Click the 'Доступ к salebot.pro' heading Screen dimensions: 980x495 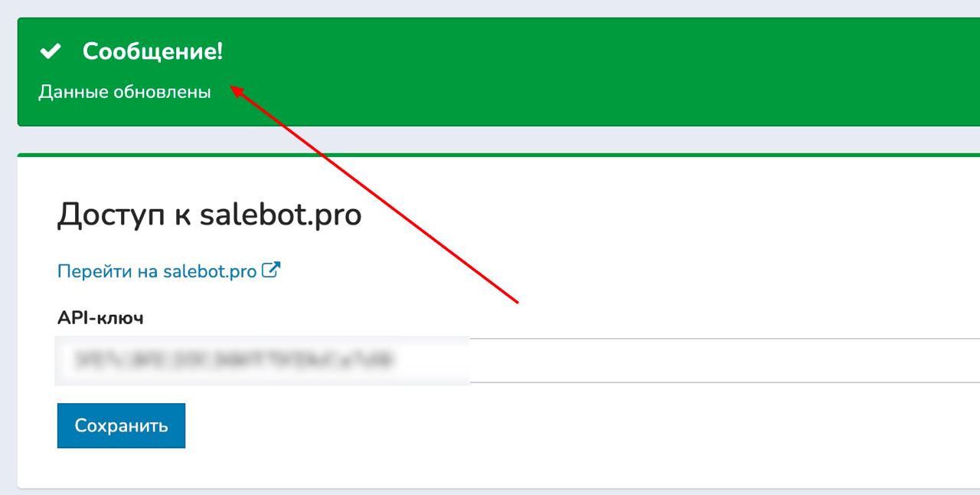(209, 215)
